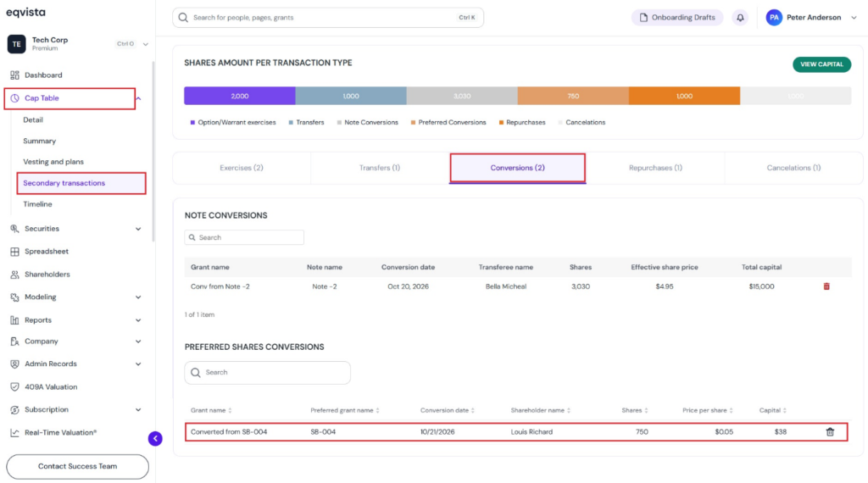Open Vesting and plans
The width and height of the screenshot is (868, 483).
click(53, 162)
